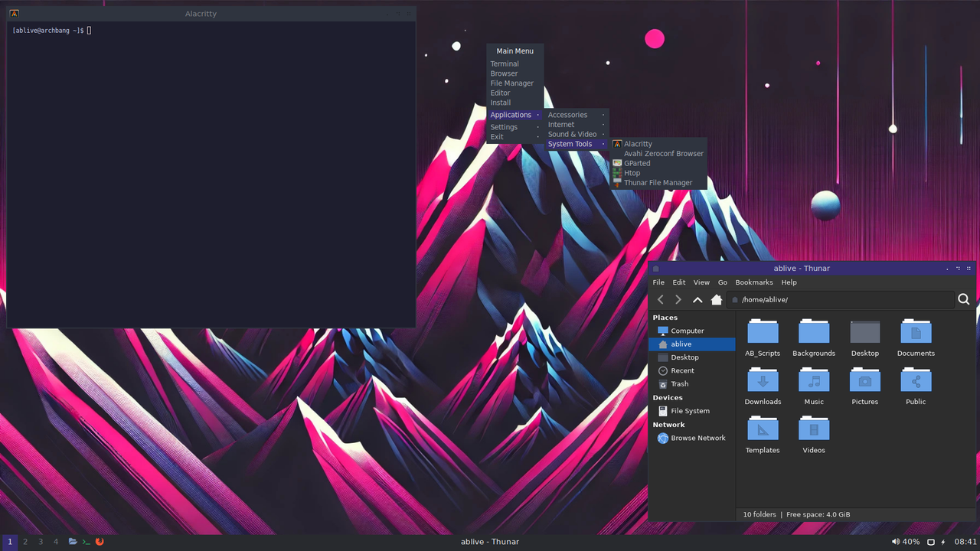Open the Backgrounds folder
Image resolution: width=980 pixels, height=551 pixels.
click(814, 338)
